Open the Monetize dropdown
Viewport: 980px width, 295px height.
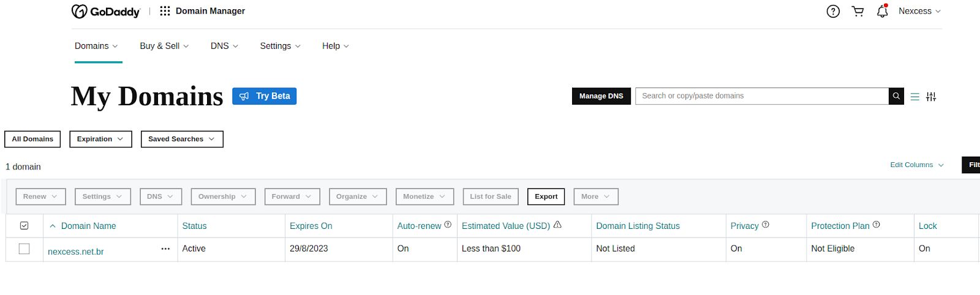[424, 196]
